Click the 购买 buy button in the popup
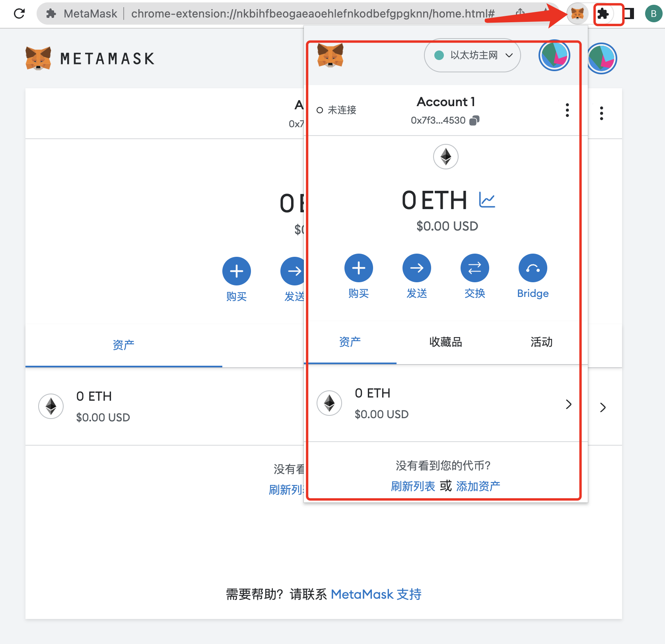Image resolution: width=665 pixels, height=644 pixels. [359, 277]
